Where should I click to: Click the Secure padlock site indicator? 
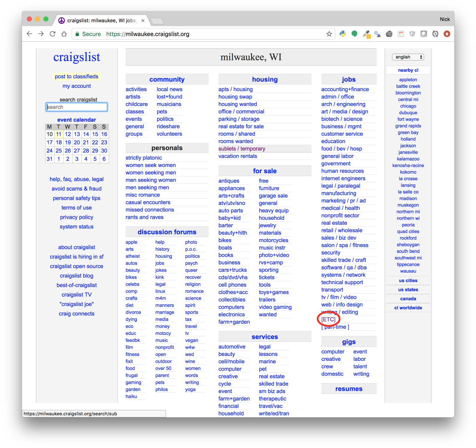coord(88,34)
